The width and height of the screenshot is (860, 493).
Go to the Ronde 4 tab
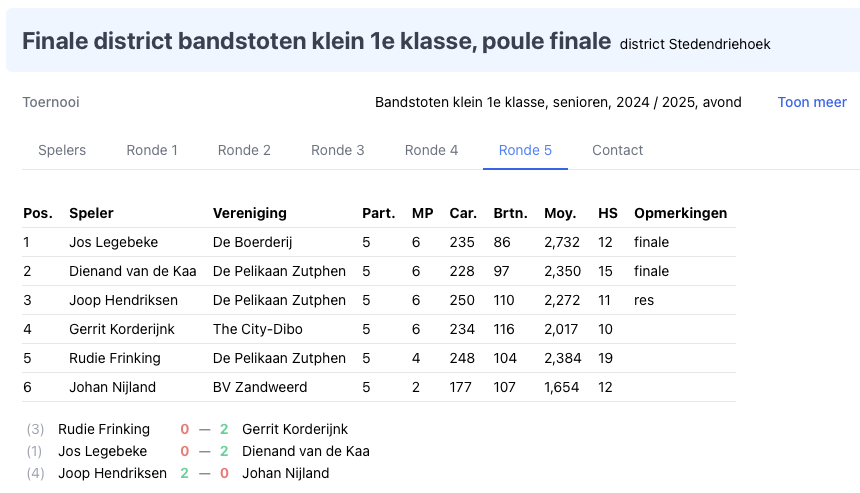[x=431, y=150]
